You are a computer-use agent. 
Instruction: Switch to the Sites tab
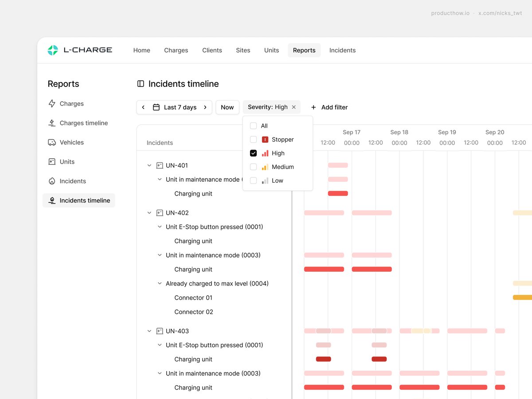coord(243,51)
